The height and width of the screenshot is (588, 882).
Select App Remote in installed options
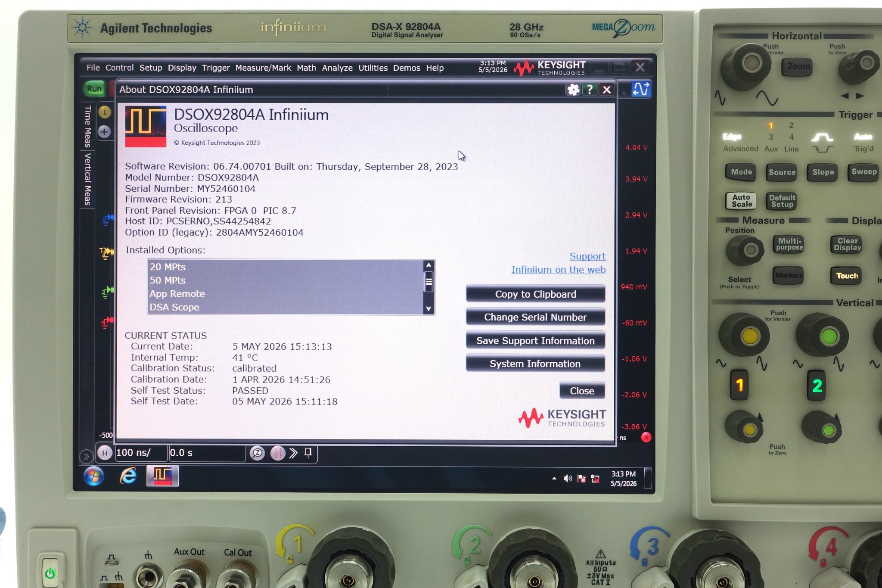(x=286, y=294)
